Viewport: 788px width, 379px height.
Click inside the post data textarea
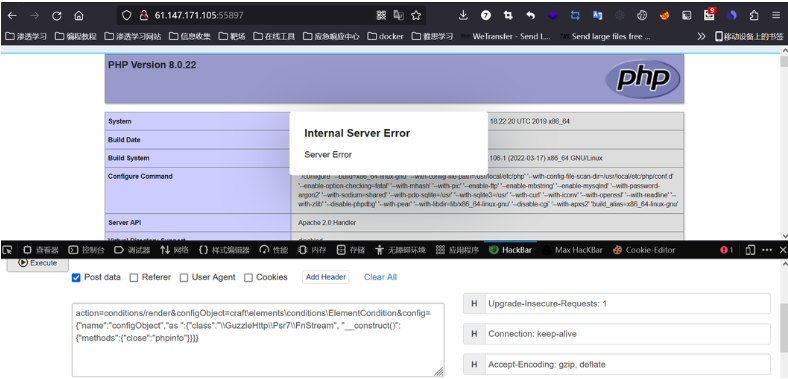258,339
